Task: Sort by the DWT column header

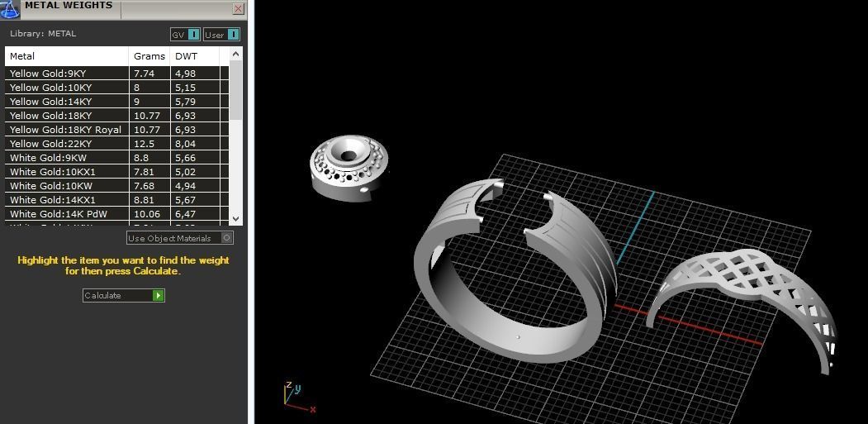Action: click(195, 56)
